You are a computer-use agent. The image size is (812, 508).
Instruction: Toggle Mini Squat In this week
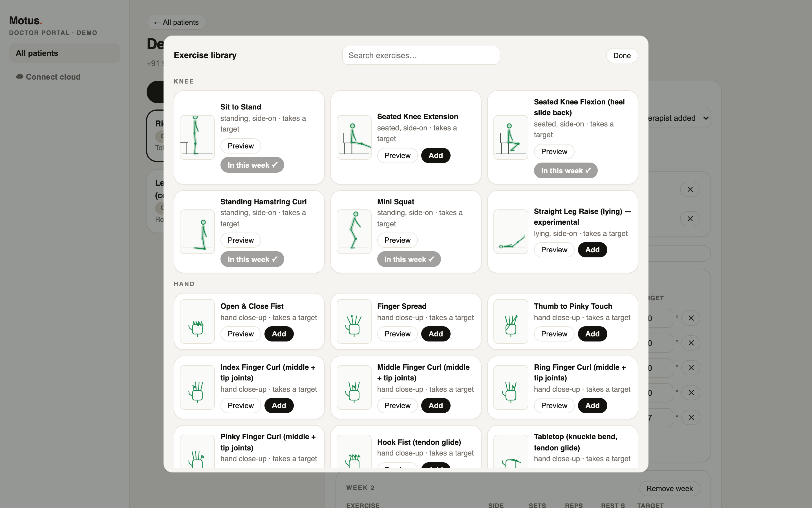[x=409, y=259]
